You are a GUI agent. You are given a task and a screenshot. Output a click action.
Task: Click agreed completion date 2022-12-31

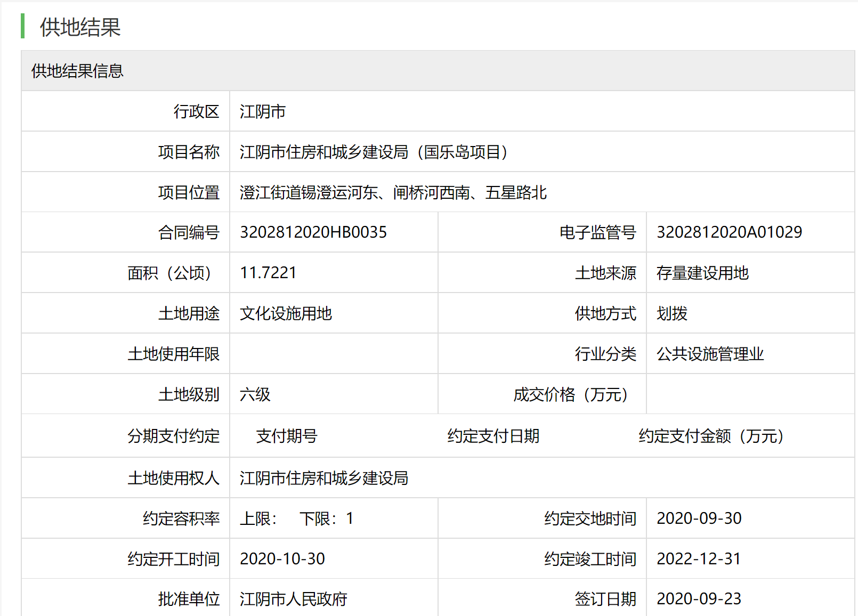click(x=699, y=559)
